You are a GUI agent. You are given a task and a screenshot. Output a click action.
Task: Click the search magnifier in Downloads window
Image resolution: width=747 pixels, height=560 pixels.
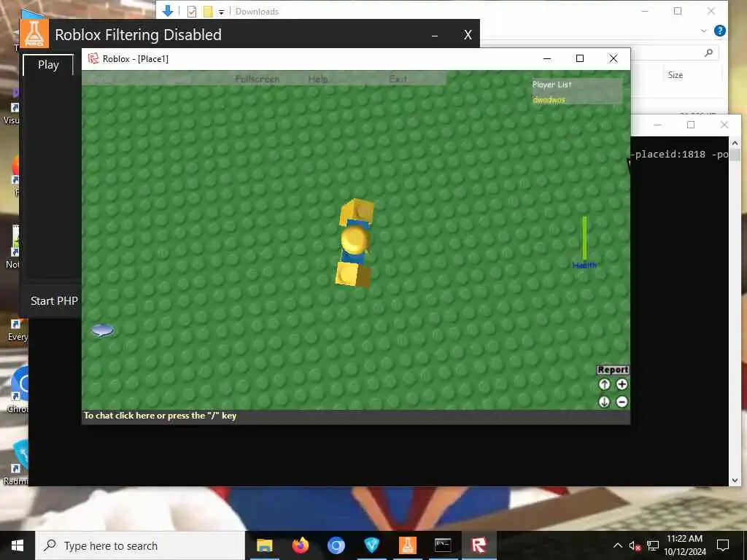pos(708,52)
